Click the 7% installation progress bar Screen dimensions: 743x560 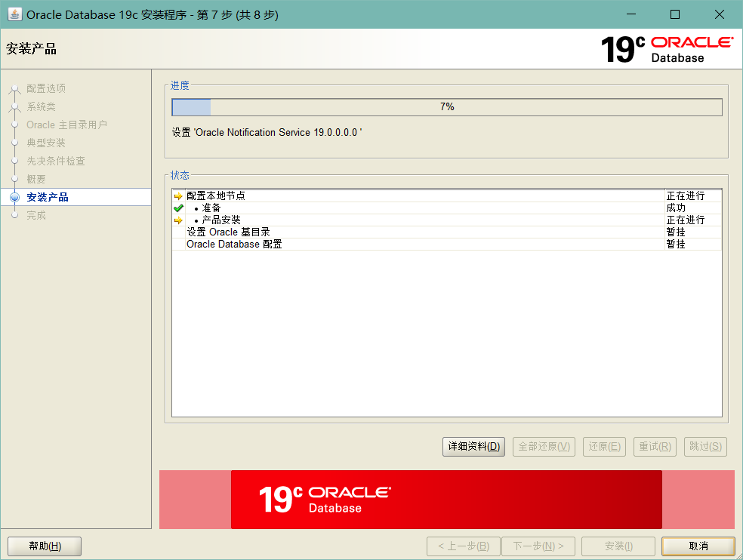pos(447,107)
